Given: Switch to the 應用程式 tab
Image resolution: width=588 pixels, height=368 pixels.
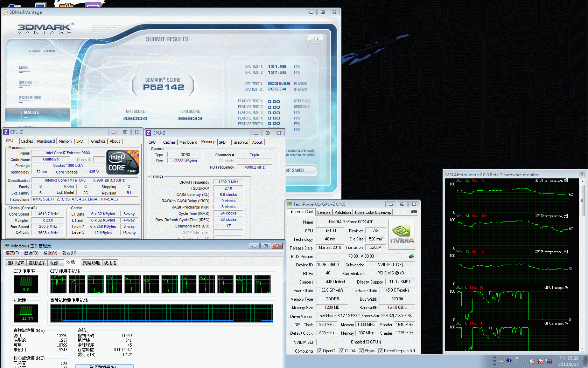Looking at the screenshot, I should [x=16, y=263].
